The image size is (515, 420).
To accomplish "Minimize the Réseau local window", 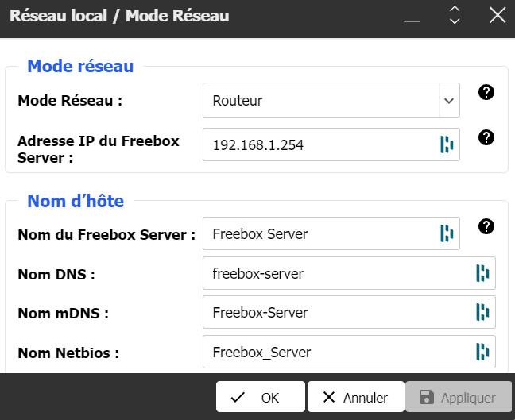I will tap(412, 21).
